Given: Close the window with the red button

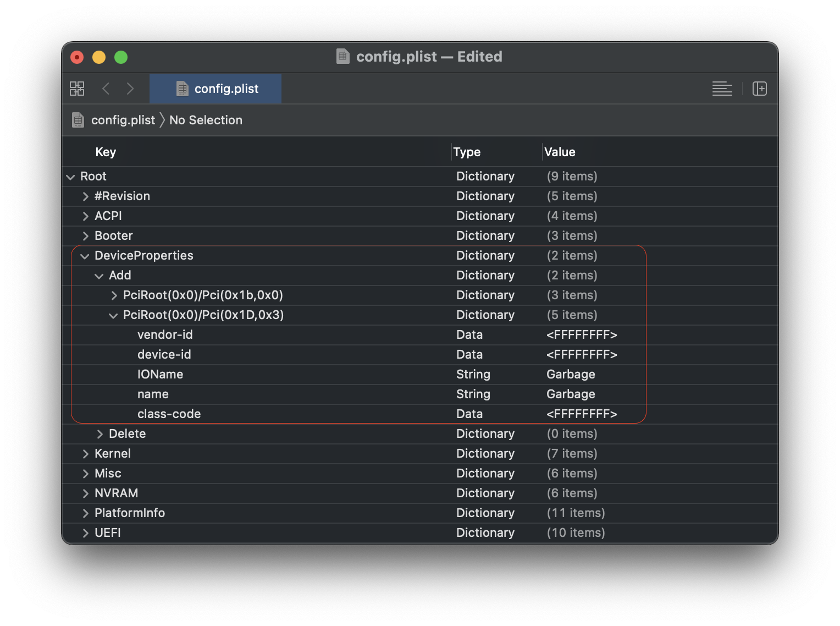Looking at the screenshot, I should [x=77, y=57].
